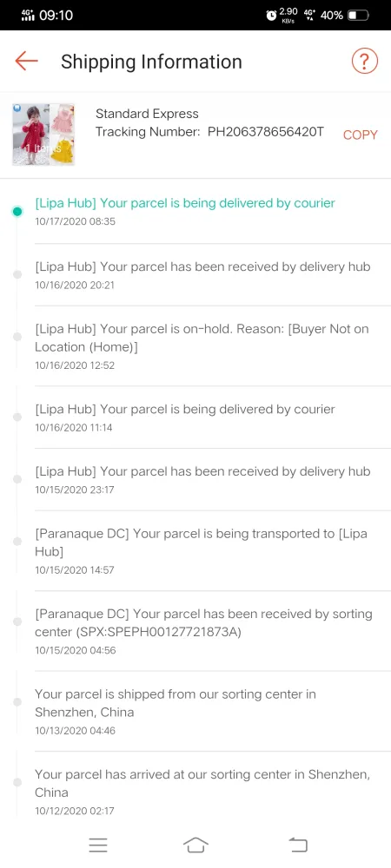Tap the Android back navigation button
The image size is (391, 868).
[x=298, y=845]
